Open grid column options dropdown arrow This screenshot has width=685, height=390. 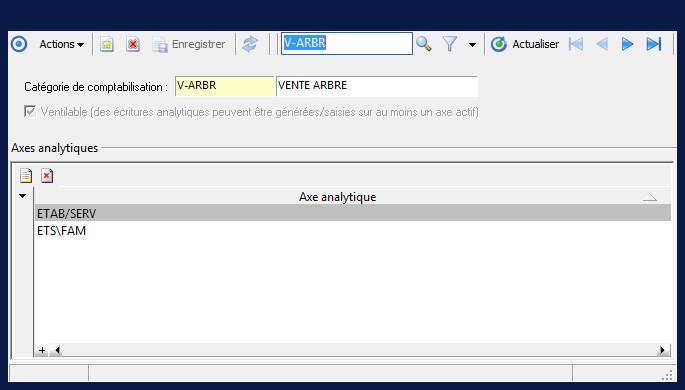tap(22, 196)
